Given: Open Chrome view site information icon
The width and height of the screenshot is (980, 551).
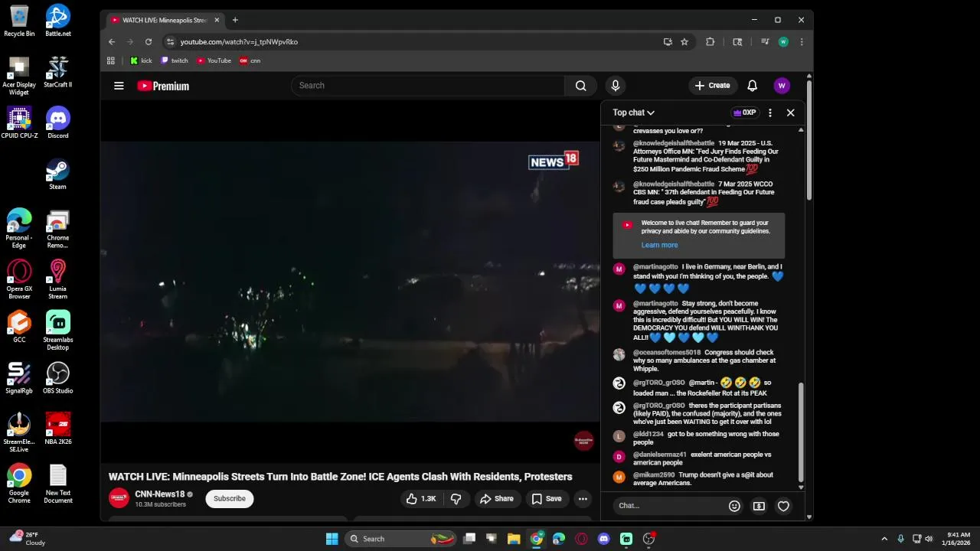Looking at the screenshot, I should tap(171, 42).
